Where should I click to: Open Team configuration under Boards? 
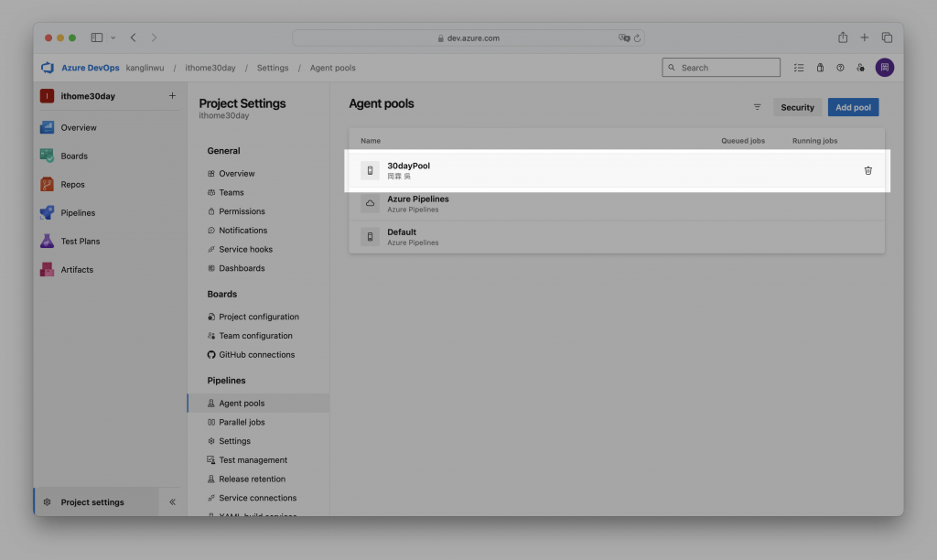pos(255,335)
